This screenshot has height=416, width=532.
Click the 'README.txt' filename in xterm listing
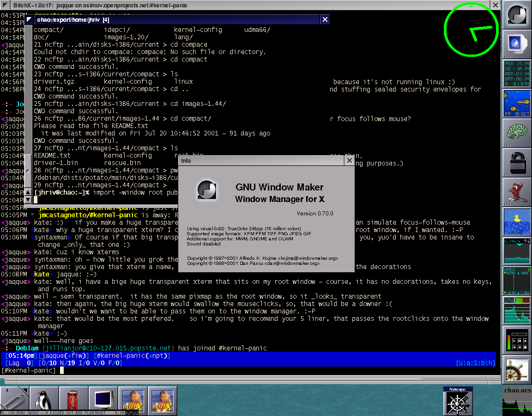click(x=52, y=155)
